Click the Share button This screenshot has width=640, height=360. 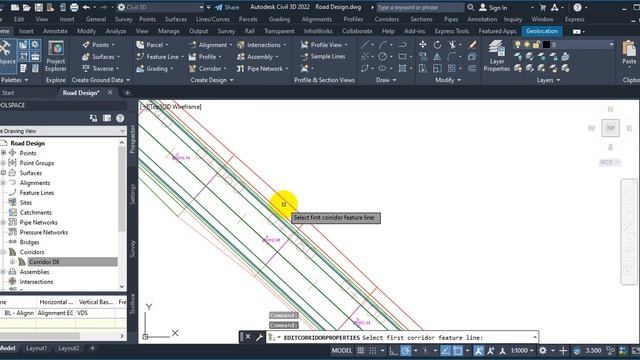pyautogui.click(x=227, y=7)
